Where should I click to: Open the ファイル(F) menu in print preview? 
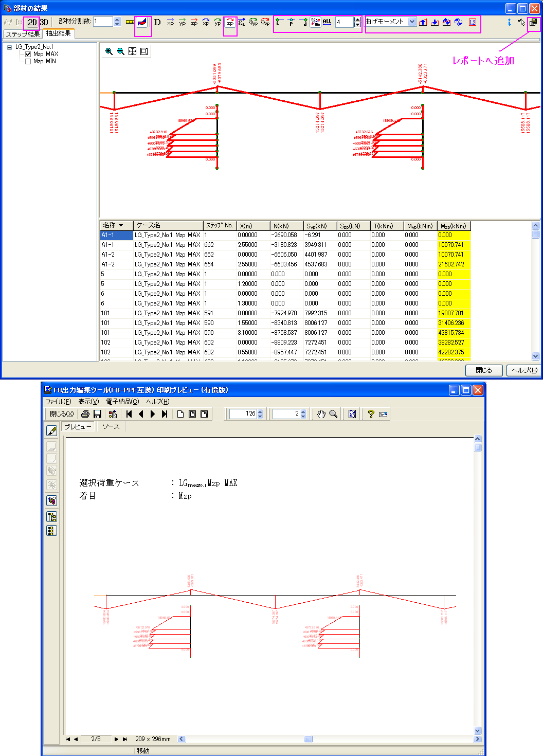(x=59, y=402)
